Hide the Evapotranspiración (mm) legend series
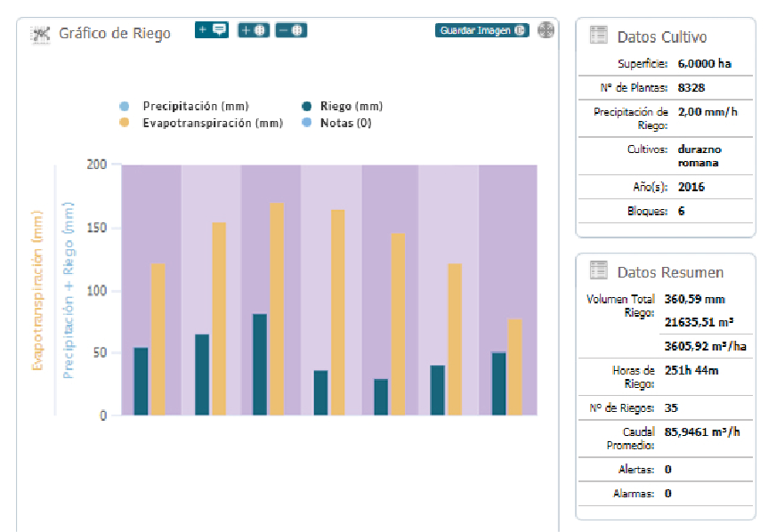768x532 pixels. pyautogui.click(x=212, y=124)
